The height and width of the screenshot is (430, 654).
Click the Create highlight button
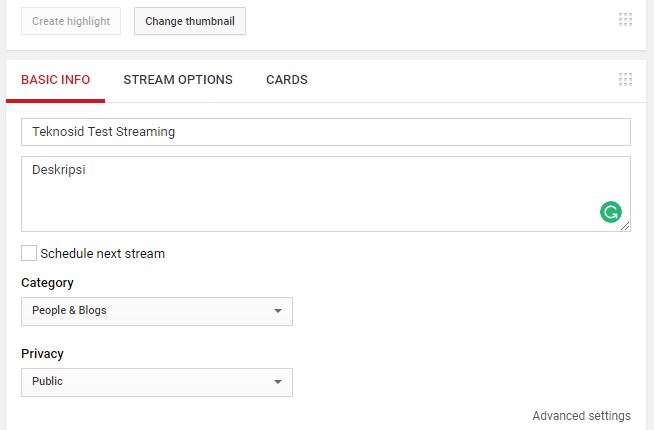point(71,21)
